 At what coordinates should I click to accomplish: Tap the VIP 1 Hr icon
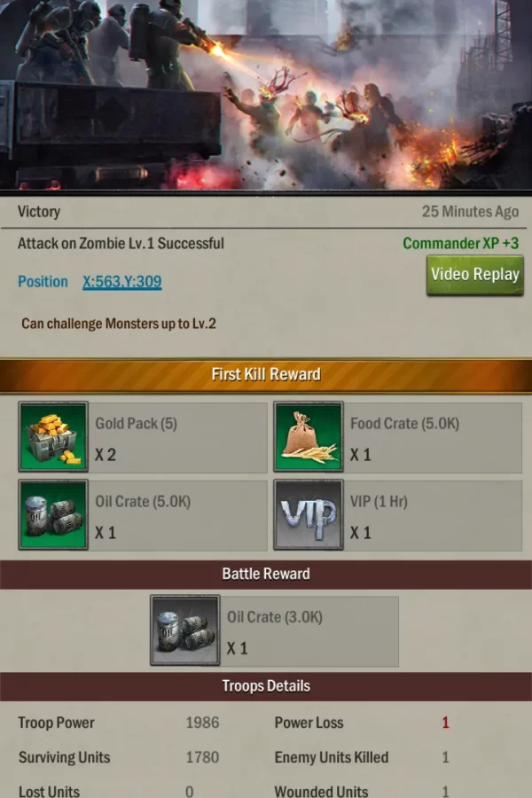coord(309,514)
